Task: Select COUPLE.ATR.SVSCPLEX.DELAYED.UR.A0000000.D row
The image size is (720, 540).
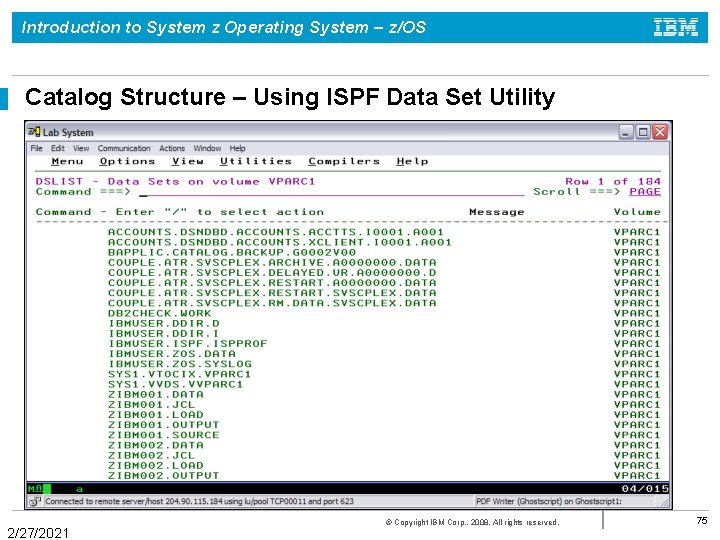Action: (272, 272)
